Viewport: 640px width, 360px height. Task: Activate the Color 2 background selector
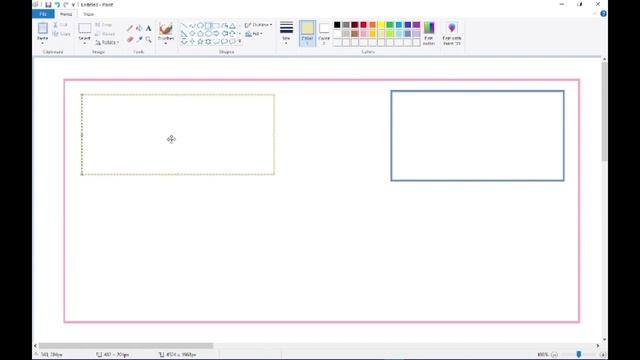tap(324, 33)
